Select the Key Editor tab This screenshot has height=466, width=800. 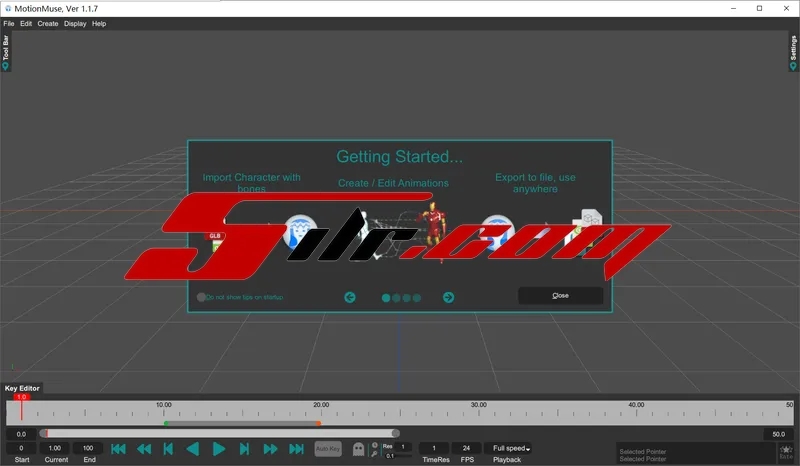coord(22,388)
